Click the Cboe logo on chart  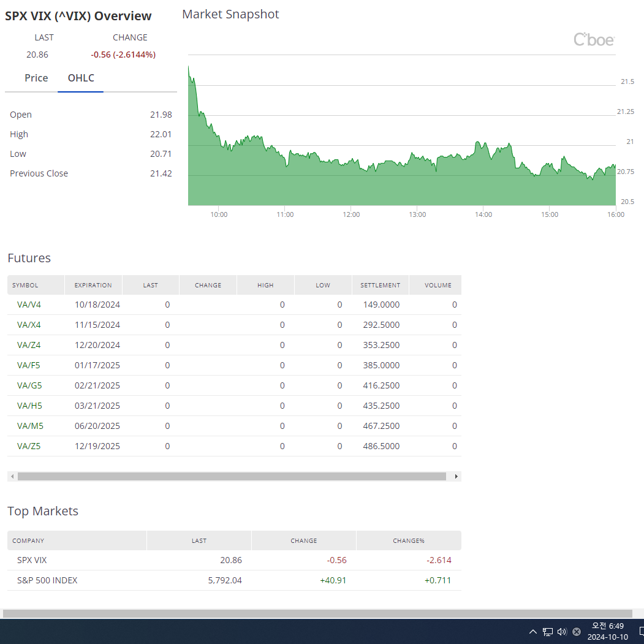[x=594, y=40]
